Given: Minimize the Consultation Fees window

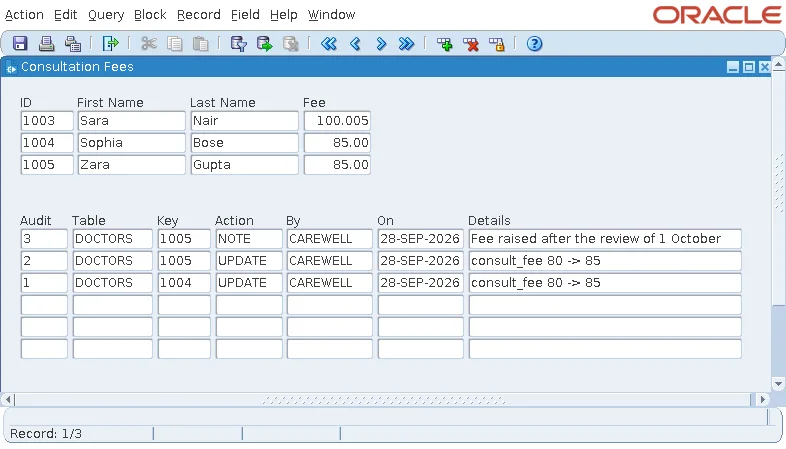Looking at the screenshot, I should [x=733, y=67].
